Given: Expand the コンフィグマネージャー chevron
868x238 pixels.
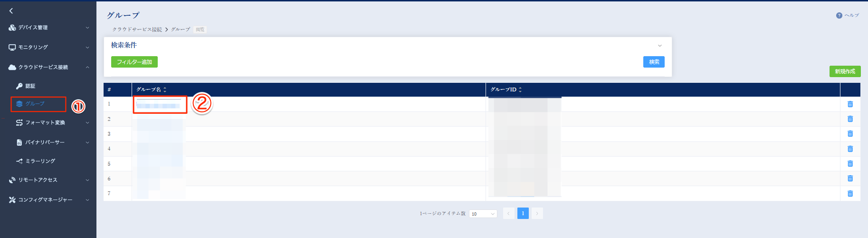Looking at the screenshot, I should [87, 200].
